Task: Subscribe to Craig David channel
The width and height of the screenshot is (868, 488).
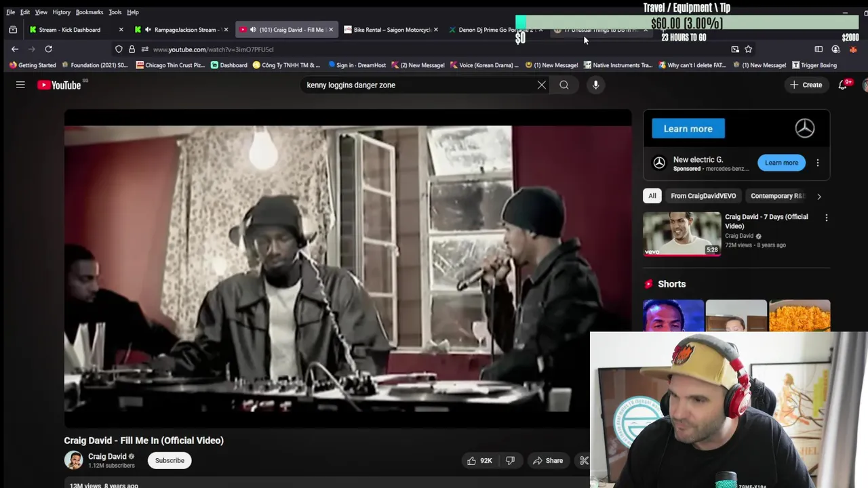Action: (x=170, y=460)
